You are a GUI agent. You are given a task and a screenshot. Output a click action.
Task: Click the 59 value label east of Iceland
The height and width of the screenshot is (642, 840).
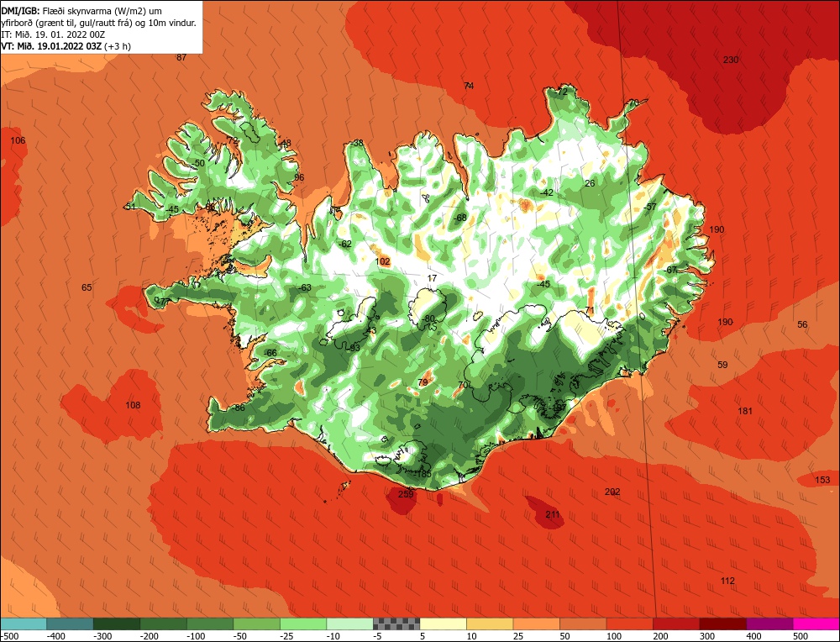pyautogui.click(x=722, y=365)
